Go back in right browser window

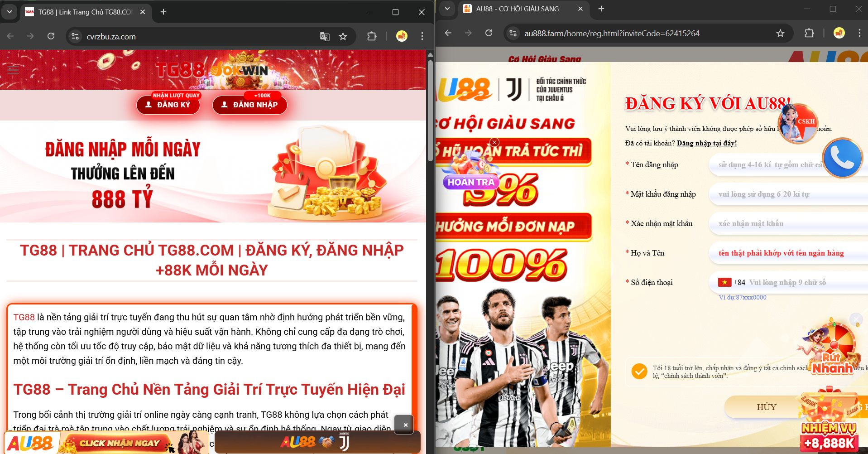pos(448,33)
